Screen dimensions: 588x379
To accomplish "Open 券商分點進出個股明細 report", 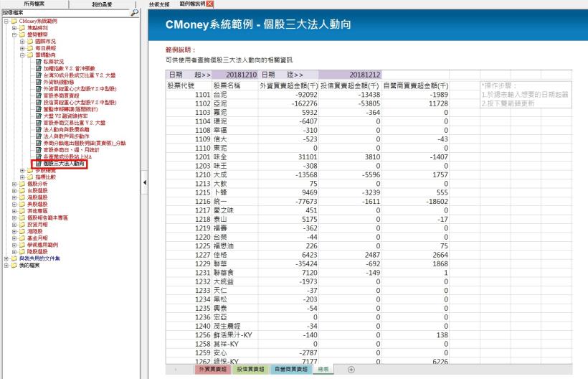I will (85, 143).
